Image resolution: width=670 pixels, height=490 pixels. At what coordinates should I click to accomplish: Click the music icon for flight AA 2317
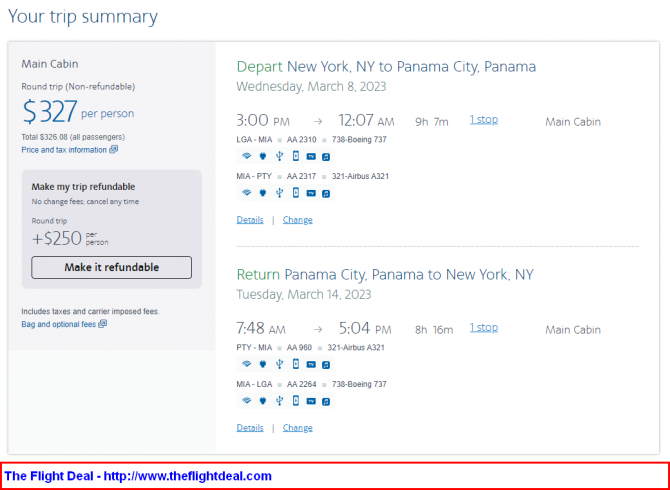point(326,194)
